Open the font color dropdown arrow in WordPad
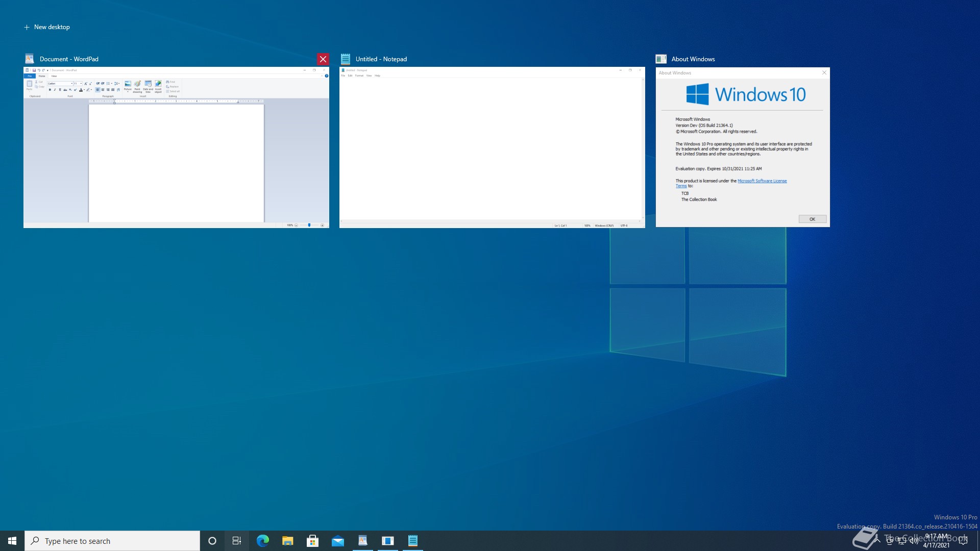Image resolution: width=980 pixels, height=551 pixels. pos(84,90)
